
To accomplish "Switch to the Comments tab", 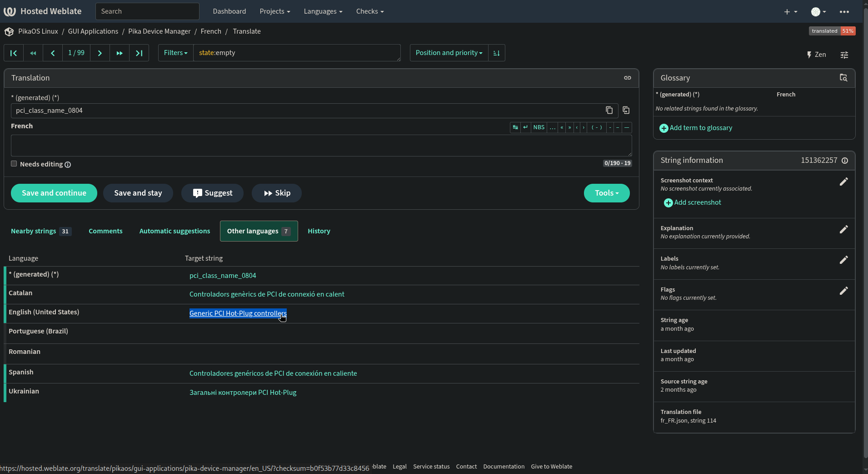I will tap(105, 231).
